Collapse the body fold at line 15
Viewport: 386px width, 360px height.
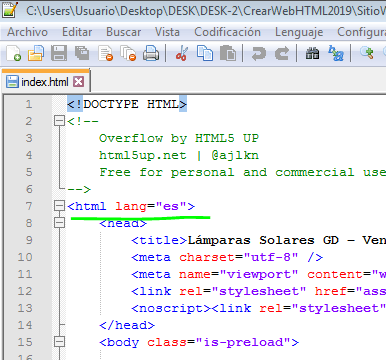pos(59,342)
